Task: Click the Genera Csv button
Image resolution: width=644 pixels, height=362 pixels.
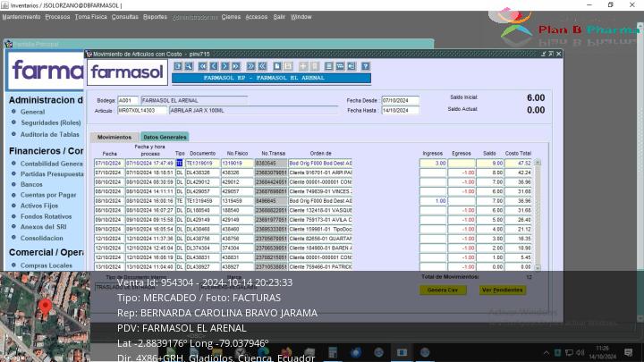Action: (x=443, y=290)
